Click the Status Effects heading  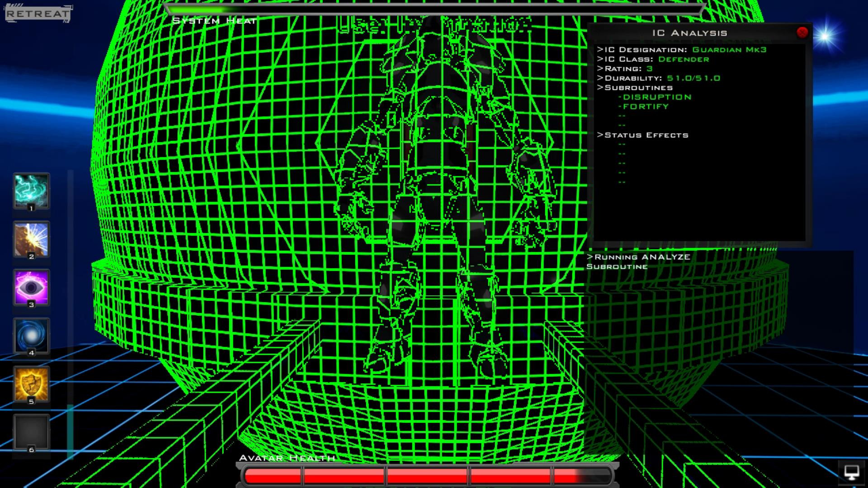[642, 135]
